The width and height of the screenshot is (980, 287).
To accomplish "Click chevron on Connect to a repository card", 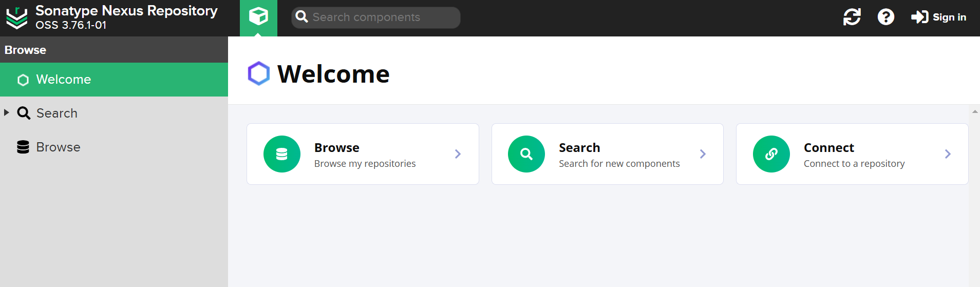I will pos(948,154).
